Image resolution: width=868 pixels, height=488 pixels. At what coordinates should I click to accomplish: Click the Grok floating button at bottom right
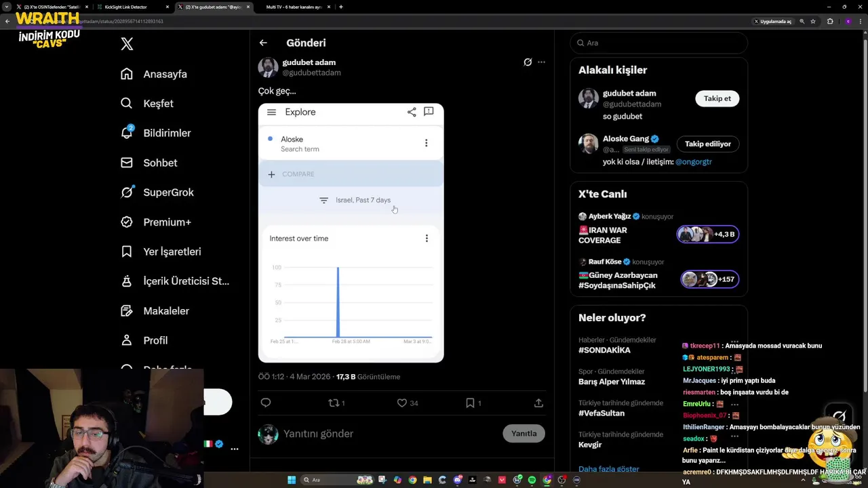[x=840, y=416]
